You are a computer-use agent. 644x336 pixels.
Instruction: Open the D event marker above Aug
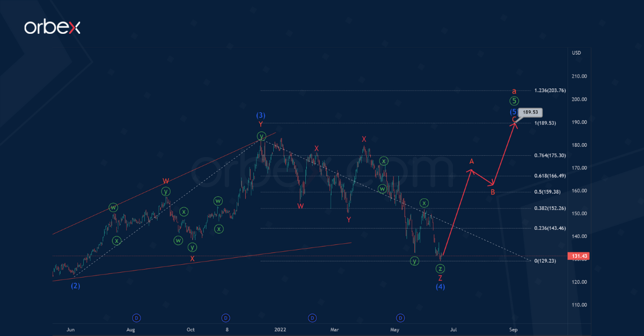(x=136, y=318)
